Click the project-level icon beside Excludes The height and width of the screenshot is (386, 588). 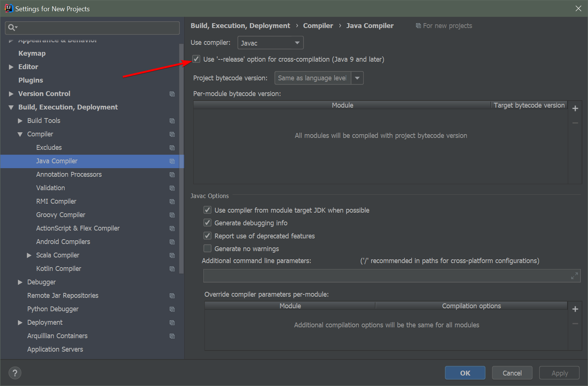172,148
